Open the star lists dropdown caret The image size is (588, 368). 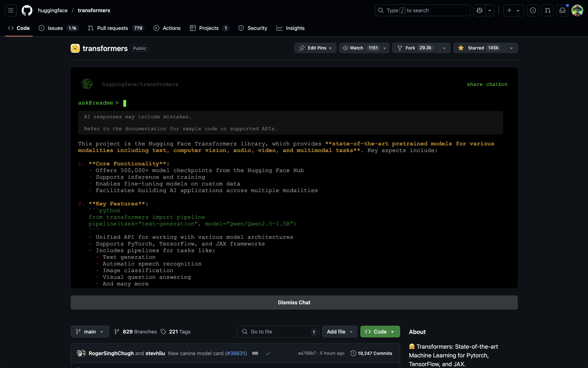coord(512,48)
